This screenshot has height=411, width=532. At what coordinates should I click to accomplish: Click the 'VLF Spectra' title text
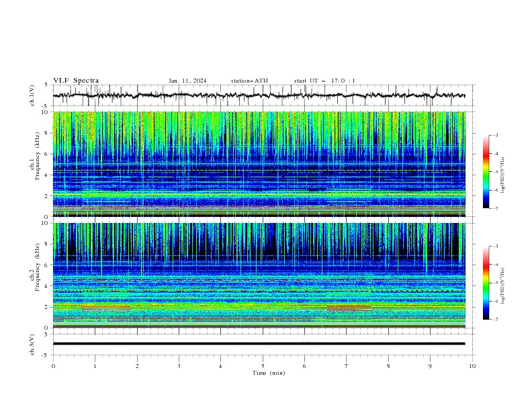76,81
